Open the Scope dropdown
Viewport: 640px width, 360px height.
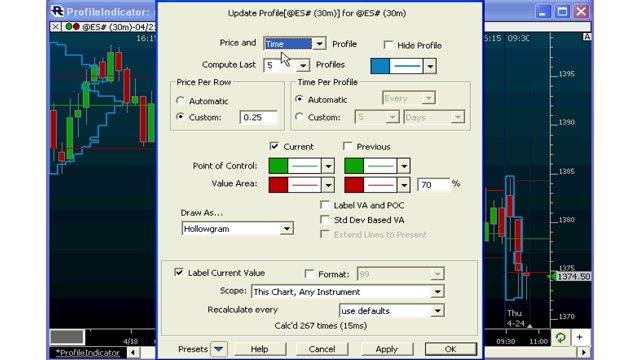coord(437,292)
